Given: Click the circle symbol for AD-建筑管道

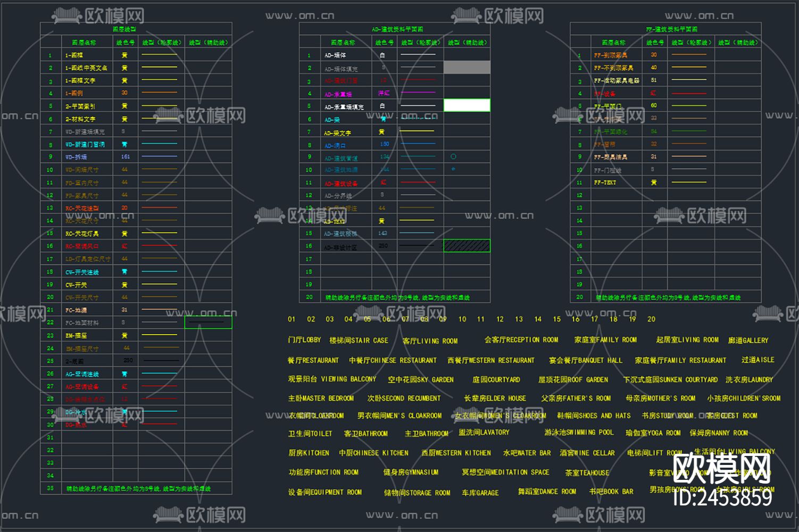Looking at the screenshot, I should click(453, 156).
